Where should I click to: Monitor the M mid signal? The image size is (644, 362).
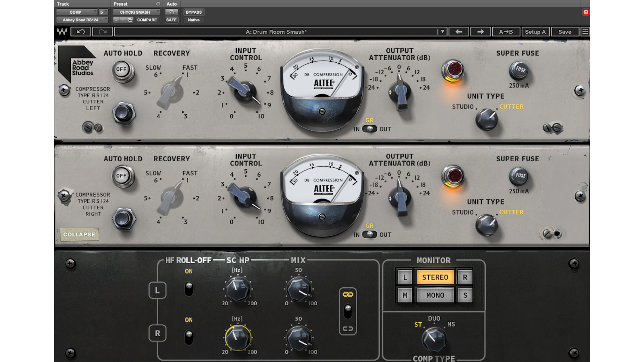click(x=405, y=295)
